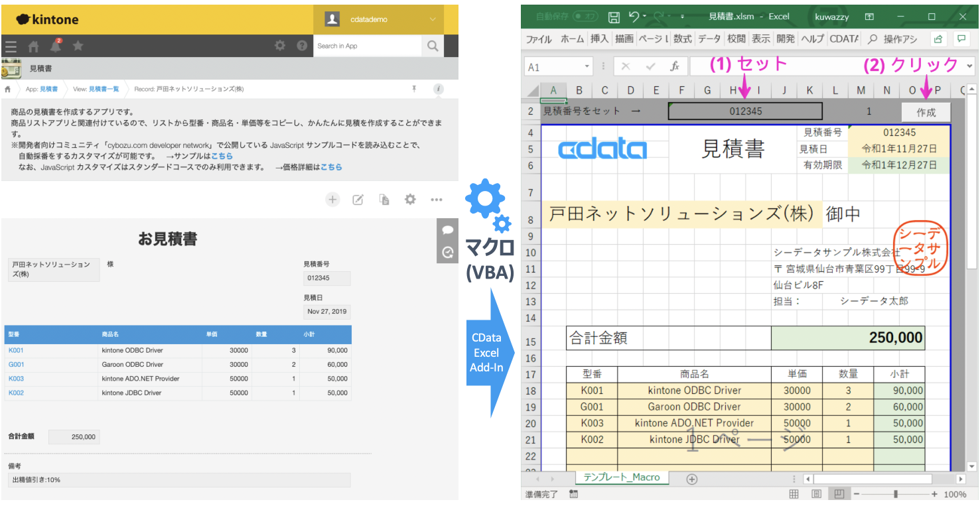The height and width of the screenshot is (506, 980).
Task: Click the Excel 操作アシ search box
Action: 893,39
